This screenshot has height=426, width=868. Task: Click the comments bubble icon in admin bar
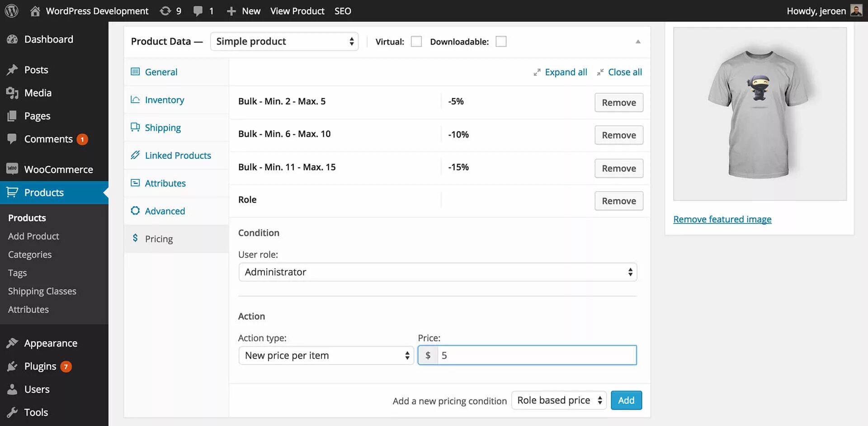(x=198, y=11)
